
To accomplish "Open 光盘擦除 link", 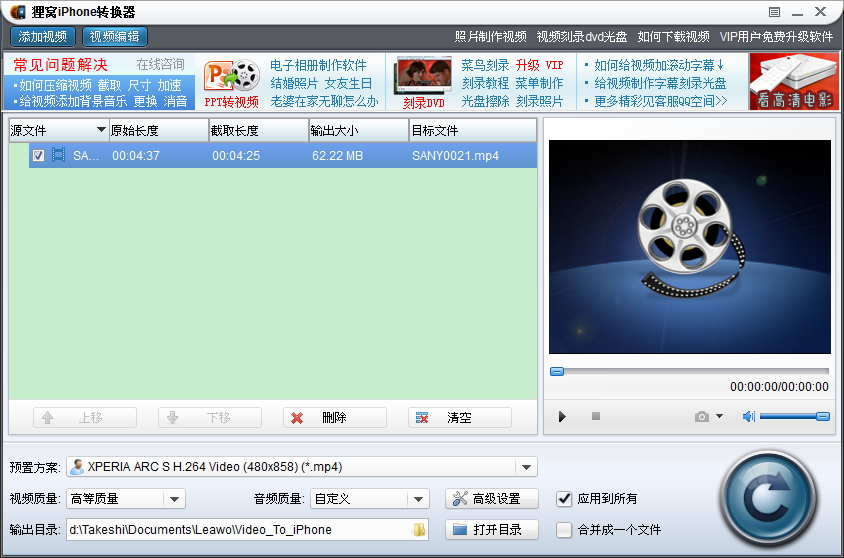I will [x=485, y=101].
